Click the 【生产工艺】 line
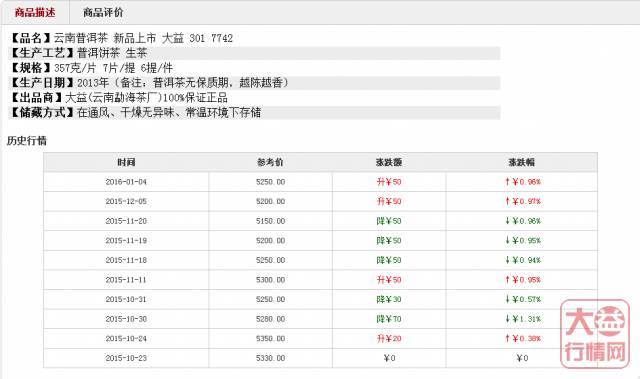640x379 pixels. click(x=254, y=53)
